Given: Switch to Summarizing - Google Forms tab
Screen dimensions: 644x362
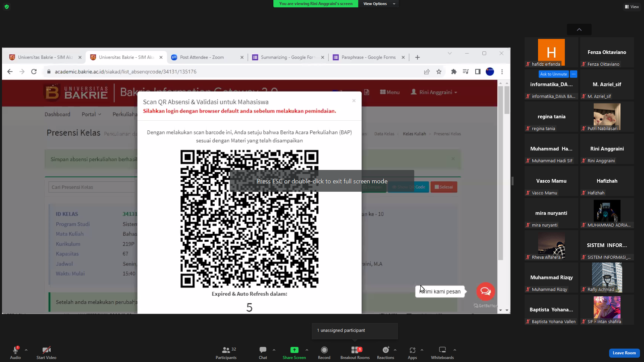Looking at the screenshot, I should tap(288, 57).
